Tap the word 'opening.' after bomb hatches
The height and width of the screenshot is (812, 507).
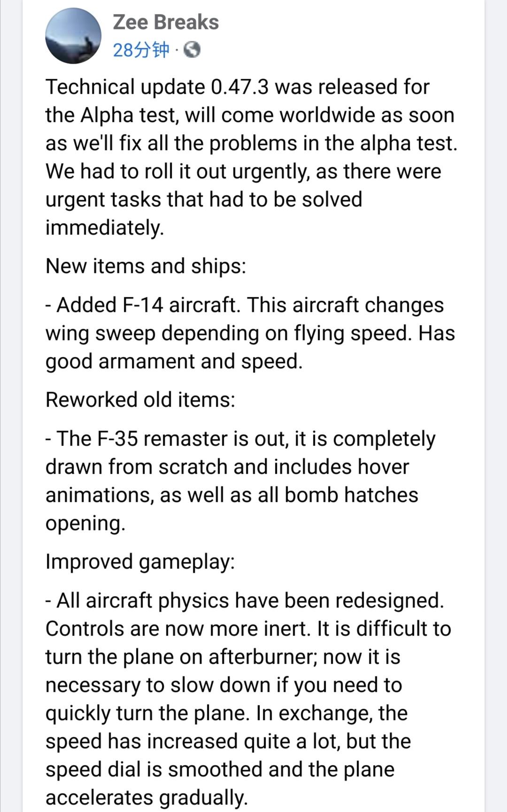85,523
